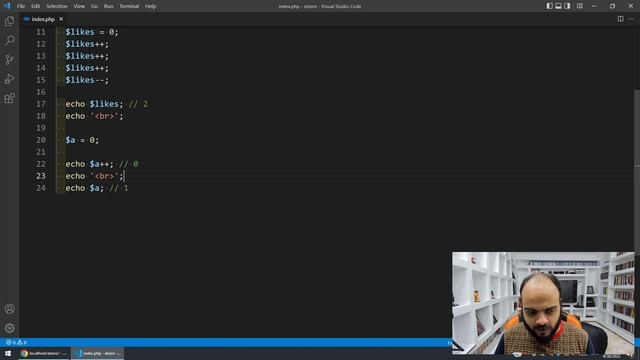Select the index.php tab
This screenshot has height=360, width=640.
tap(43, 19)
